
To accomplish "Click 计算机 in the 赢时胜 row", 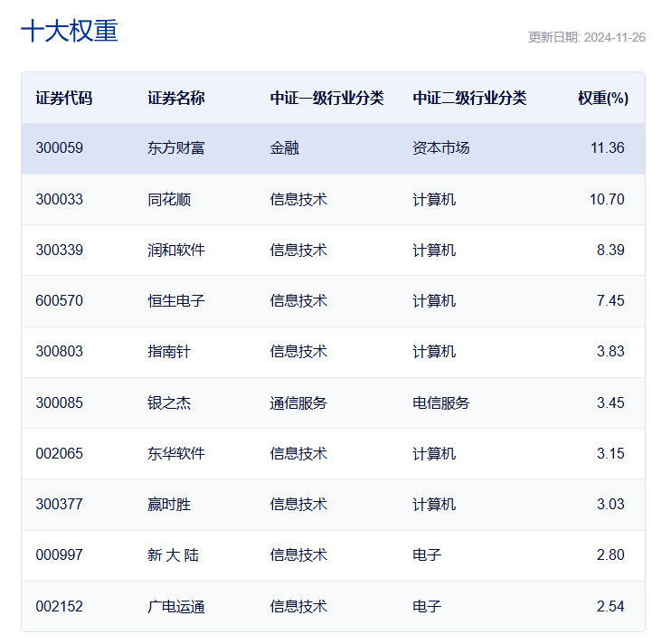I will point(434,505).
